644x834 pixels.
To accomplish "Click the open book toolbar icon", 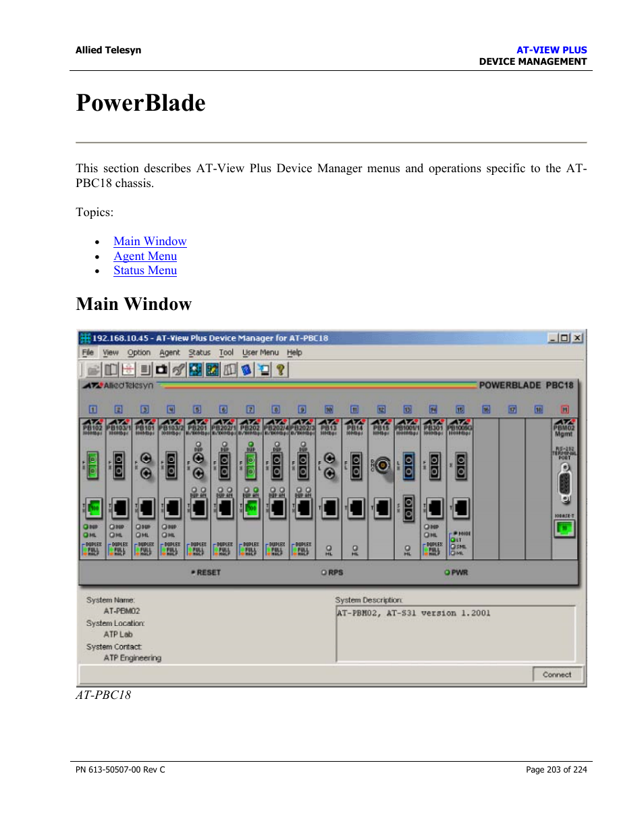I will coord(111,370).
